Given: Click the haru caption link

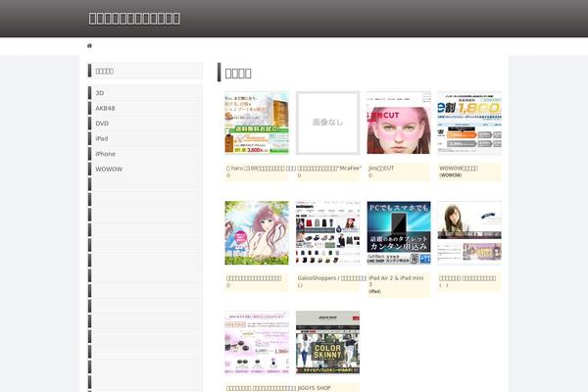Looking at the screenshot, I should (x=261, y=168).
